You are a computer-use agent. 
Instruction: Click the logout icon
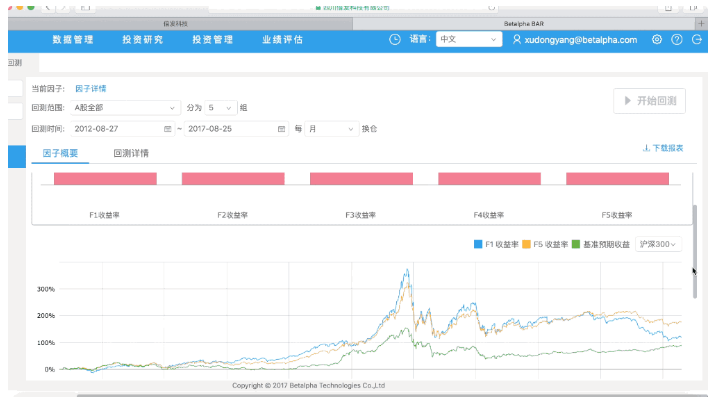[x=697, y=39]
